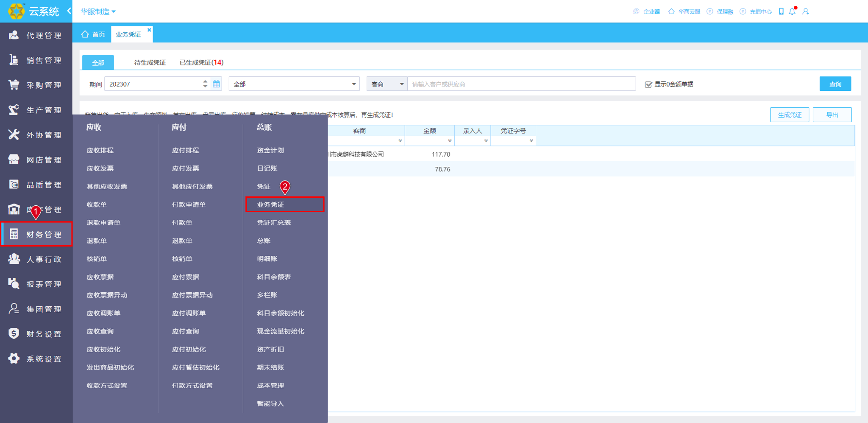Toggle the 显示0金额单据 checkbox
This screenshot has width=868, height=423.
(648, 84)
